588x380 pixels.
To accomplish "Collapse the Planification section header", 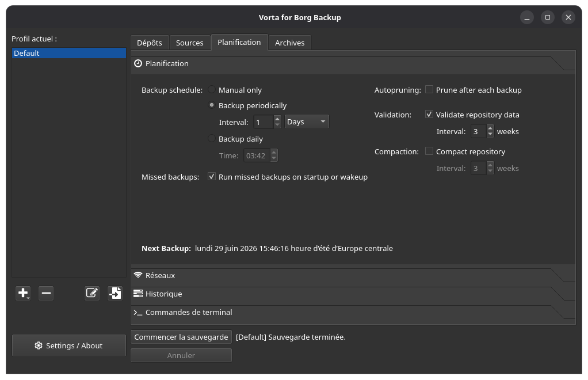I will 353,63.
